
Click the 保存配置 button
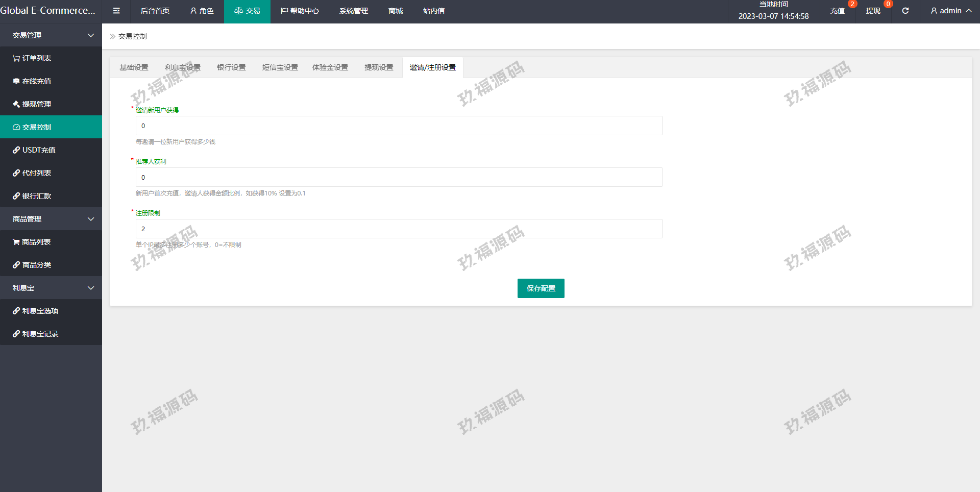point(541,288)
